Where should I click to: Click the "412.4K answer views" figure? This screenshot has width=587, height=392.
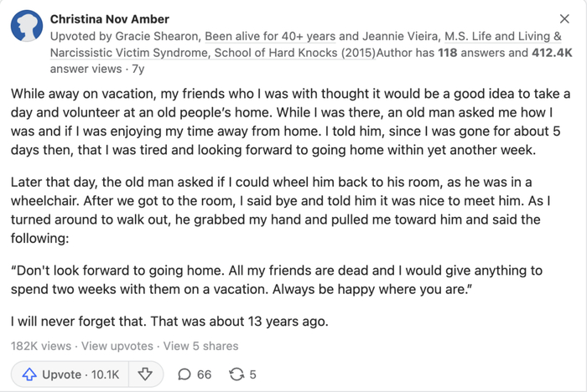[551, 53]
